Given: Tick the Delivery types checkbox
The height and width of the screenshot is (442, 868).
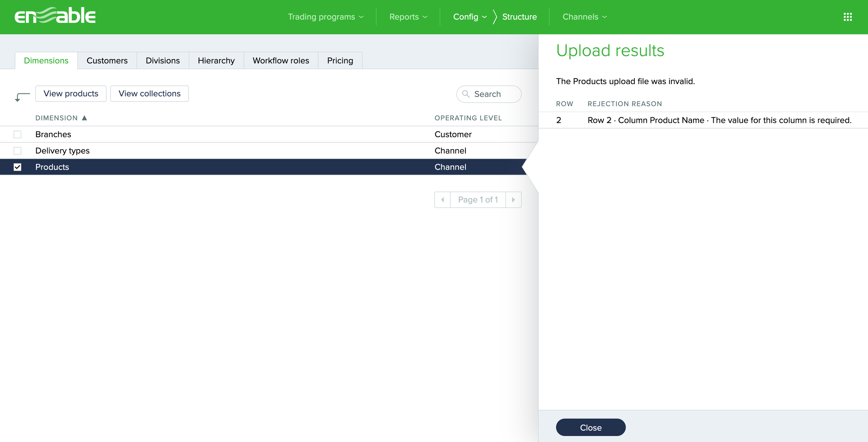Looking at the screenshot, I should click(x=17, y=151).
